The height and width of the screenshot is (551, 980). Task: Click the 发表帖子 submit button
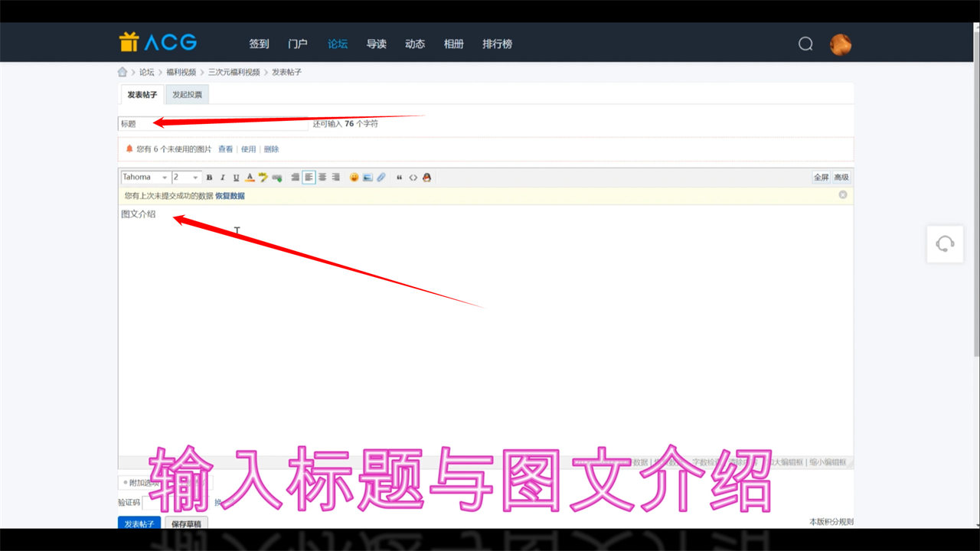(139, 524)
